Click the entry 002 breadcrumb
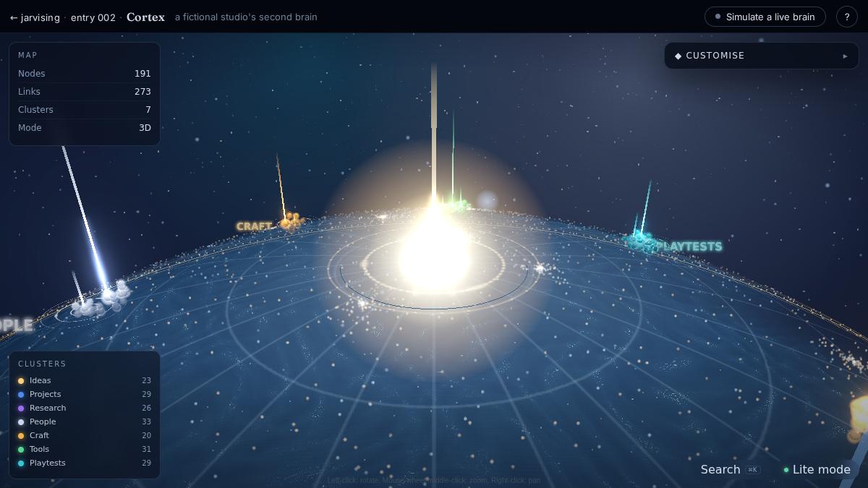This screenshot has height=488, width=868. click(93, 17)
